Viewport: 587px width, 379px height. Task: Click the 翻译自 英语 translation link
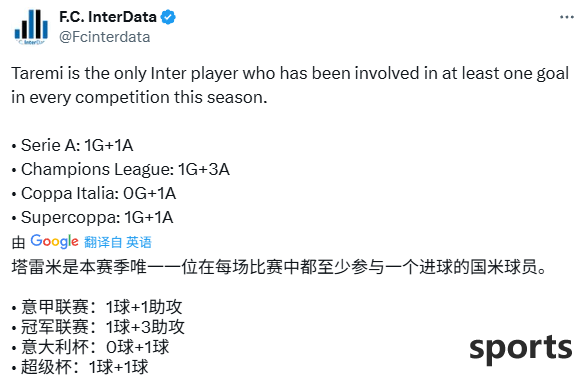point(118,242)
